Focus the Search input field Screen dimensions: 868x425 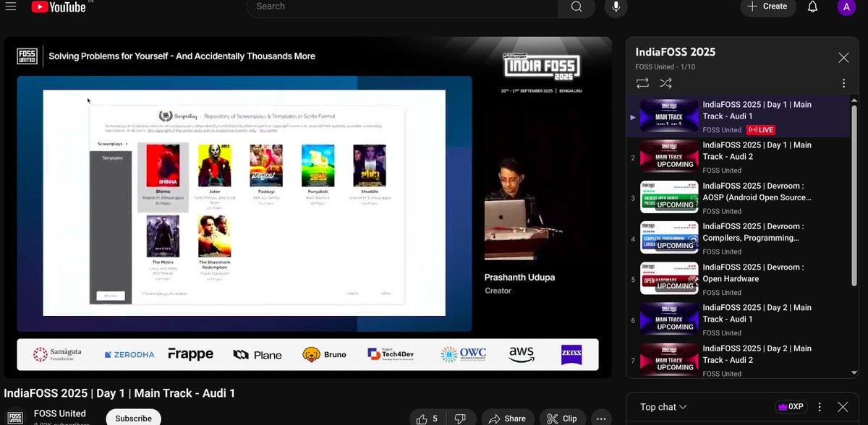pyautogui.click(x=402, y=7)
